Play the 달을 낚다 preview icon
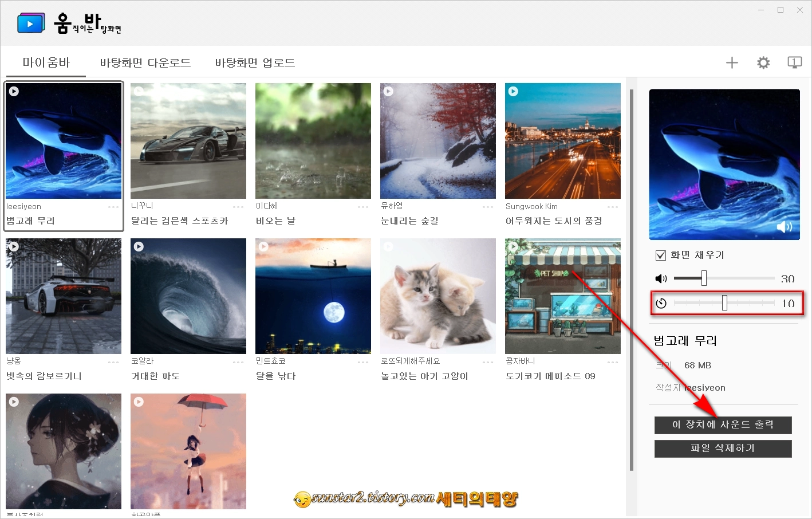The image size is (812, 519). pos(264,246)
